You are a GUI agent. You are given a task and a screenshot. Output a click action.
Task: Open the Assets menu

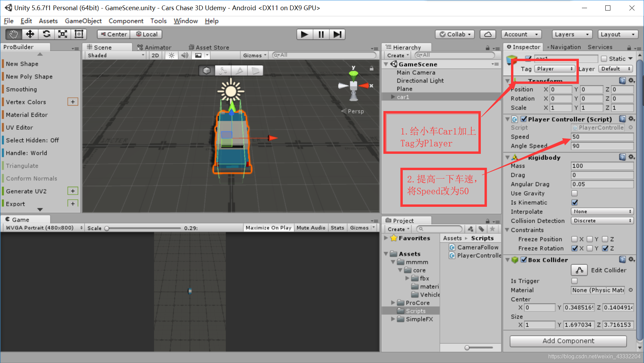click(x=48, y=21)
